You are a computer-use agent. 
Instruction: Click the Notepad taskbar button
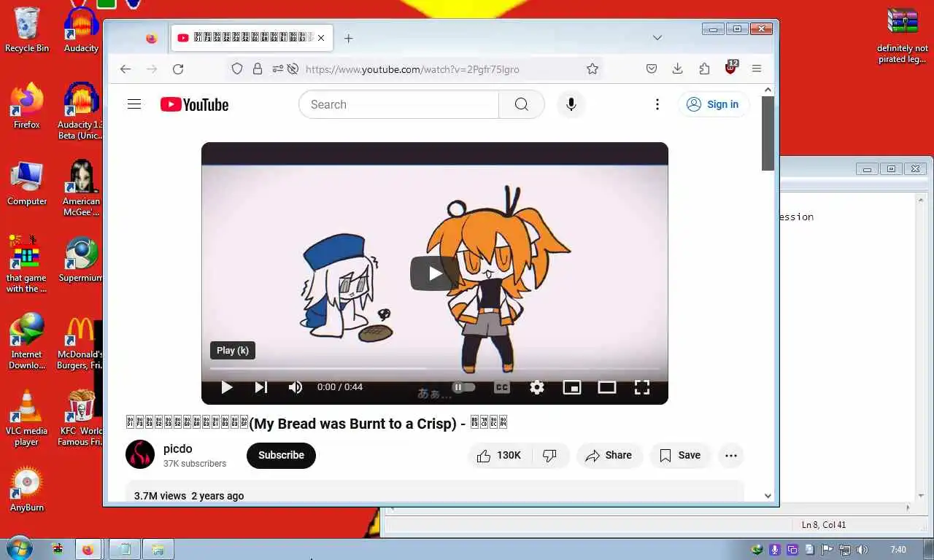tap(124, 549)
